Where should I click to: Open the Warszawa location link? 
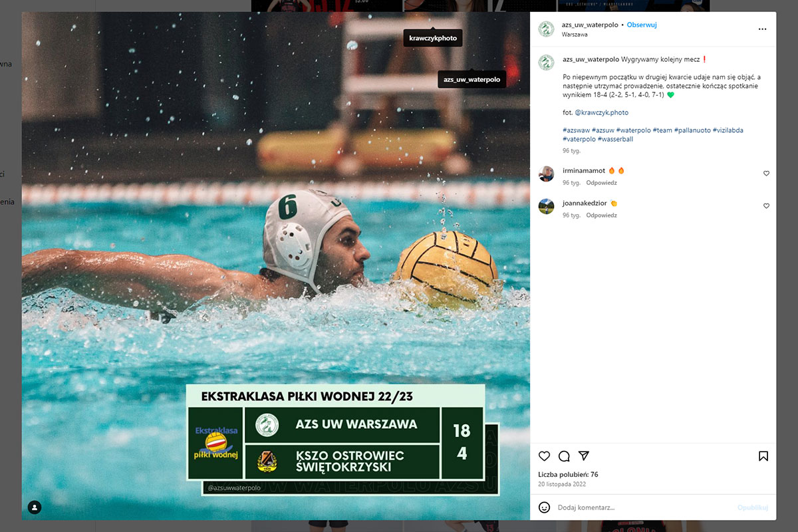[575, 35]
